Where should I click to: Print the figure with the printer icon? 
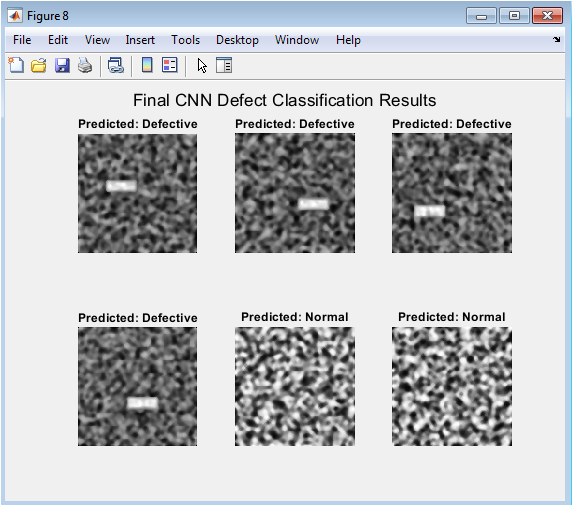pos(85,66)
